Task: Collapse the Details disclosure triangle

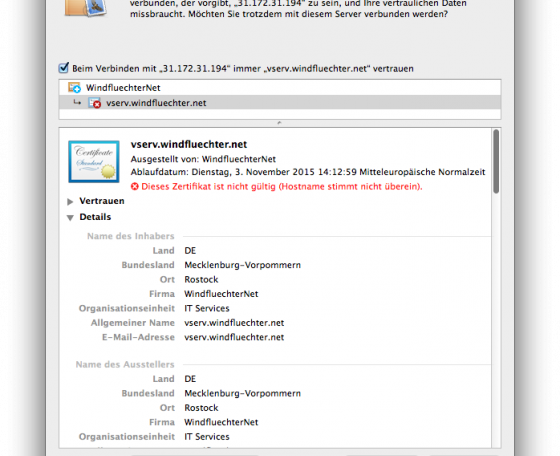Action: tap(70, 217)
